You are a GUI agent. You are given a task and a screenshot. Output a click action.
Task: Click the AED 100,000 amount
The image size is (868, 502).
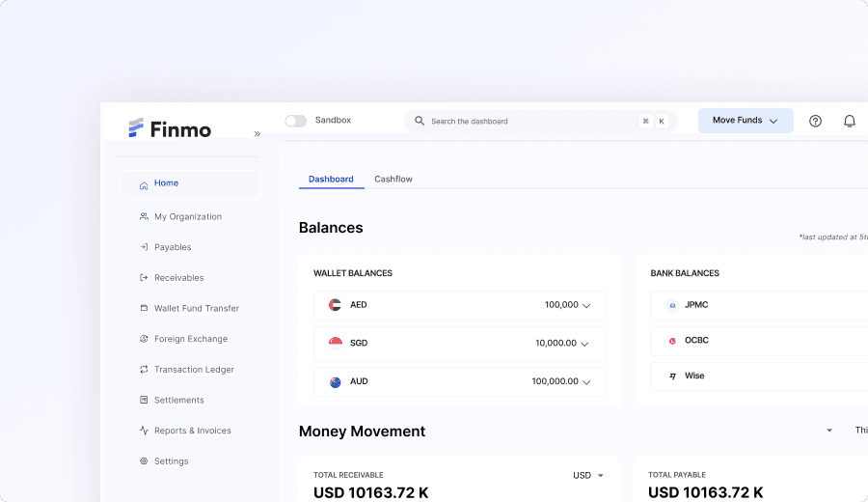tap(561, 305)
